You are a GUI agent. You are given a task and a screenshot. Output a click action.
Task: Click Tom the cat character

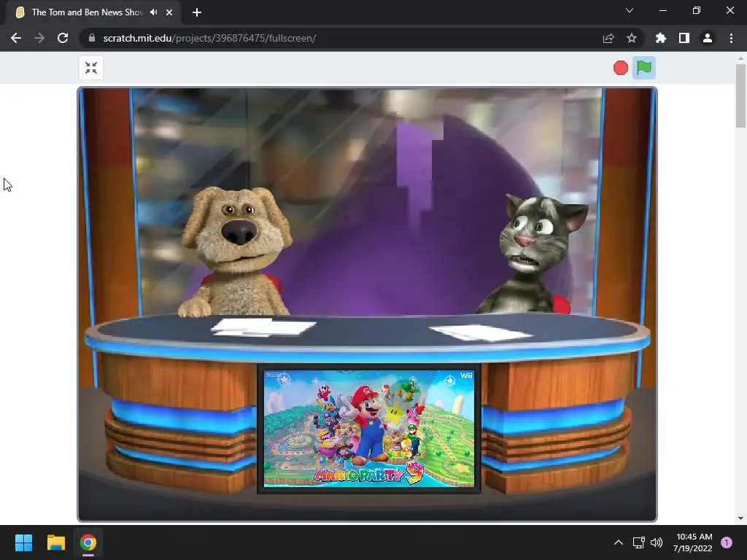point(533,254)
